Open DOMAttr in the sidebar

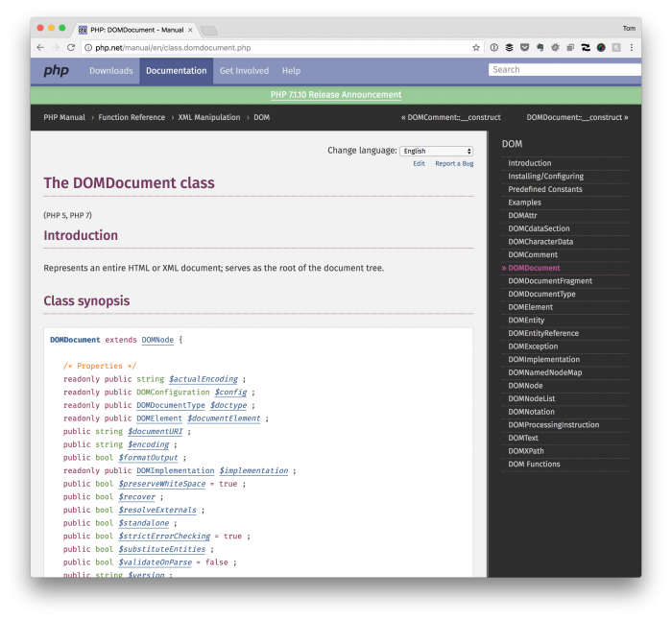tap(522, 216)
